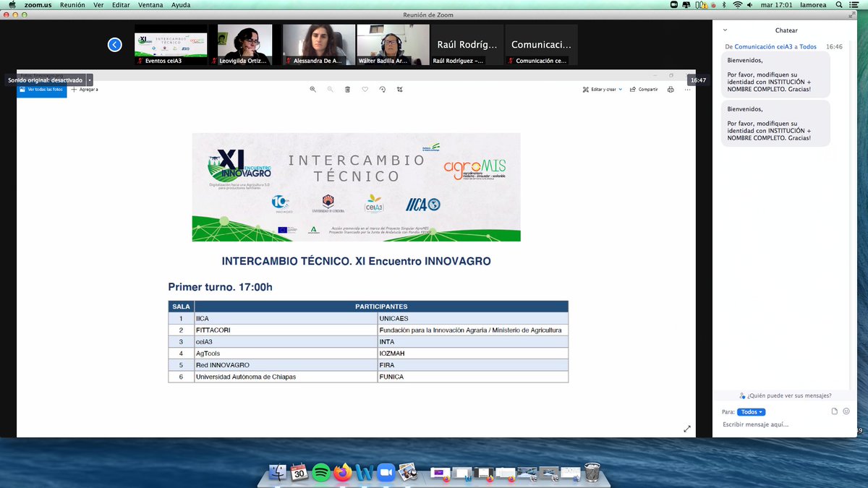Open Finder from the dock
868x488 pixels.
pyautogui.click(x=277, y=473)
